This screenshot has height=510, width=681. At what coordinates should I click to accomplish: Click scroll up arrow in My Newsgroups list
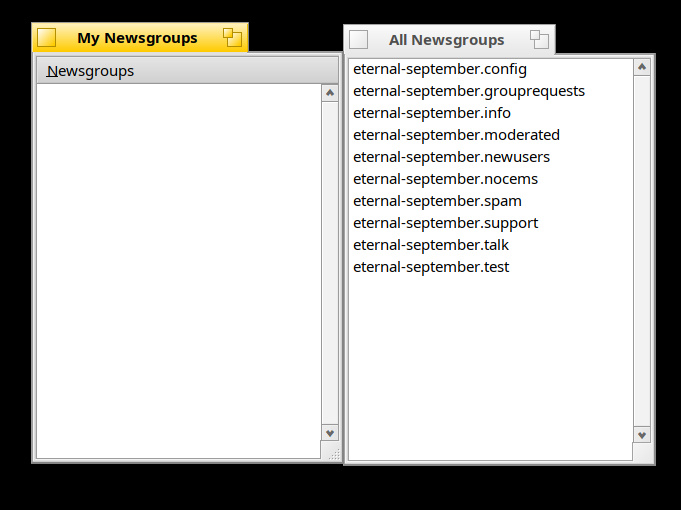tap(330, 93)
